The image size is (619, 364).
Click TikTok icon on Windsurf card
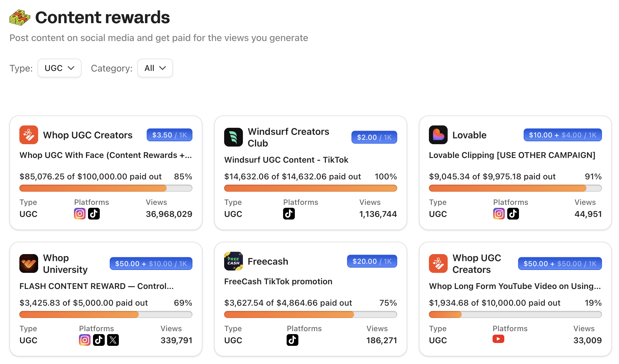289,214
